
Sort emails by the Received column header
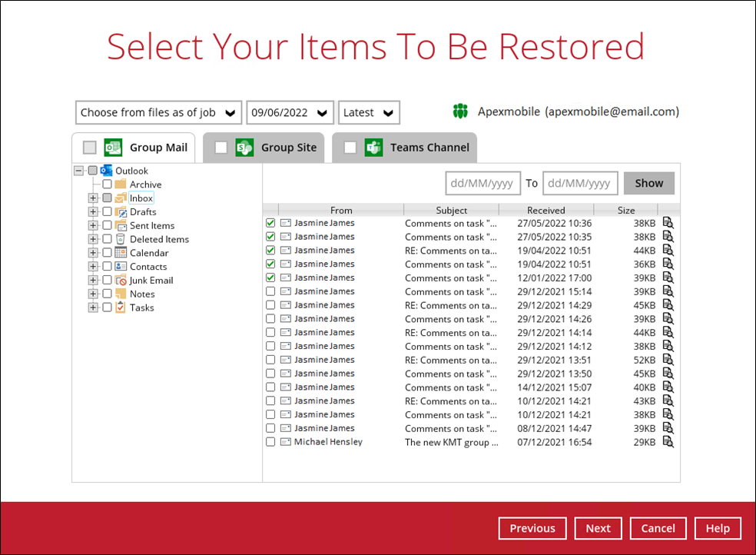(545, 210)
